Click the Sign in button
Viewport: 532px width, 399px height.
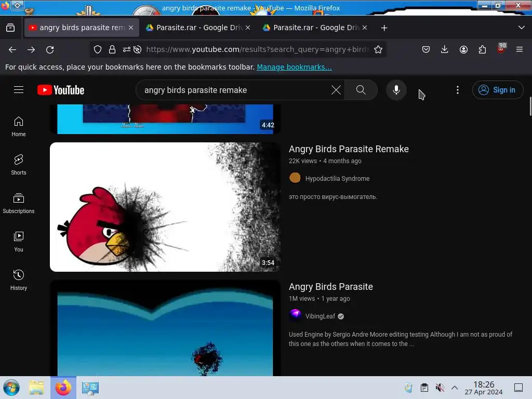(497, 90)
